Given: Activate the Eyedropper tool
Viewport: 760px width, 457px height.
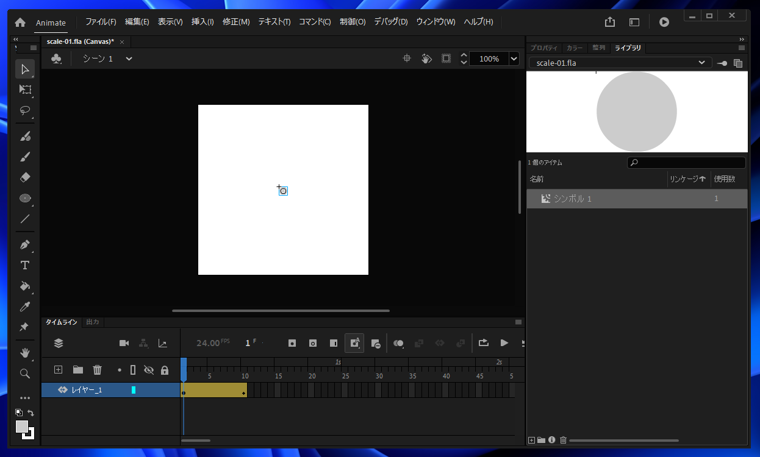Looking at the screenshot, I should click(x=25, y=307).
